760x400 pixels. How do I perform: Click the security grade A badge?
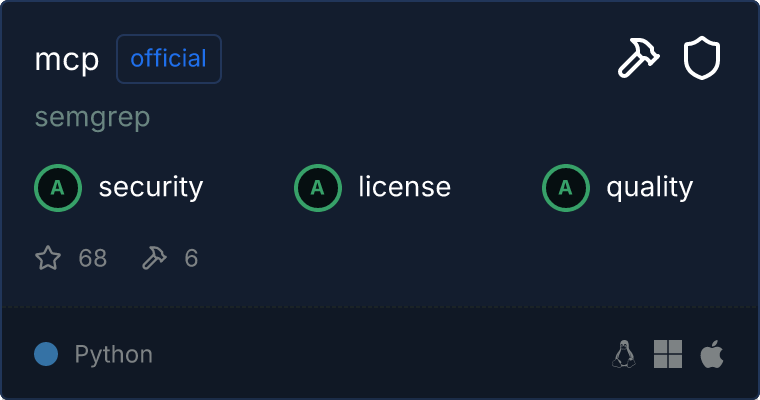click(58, 187)
